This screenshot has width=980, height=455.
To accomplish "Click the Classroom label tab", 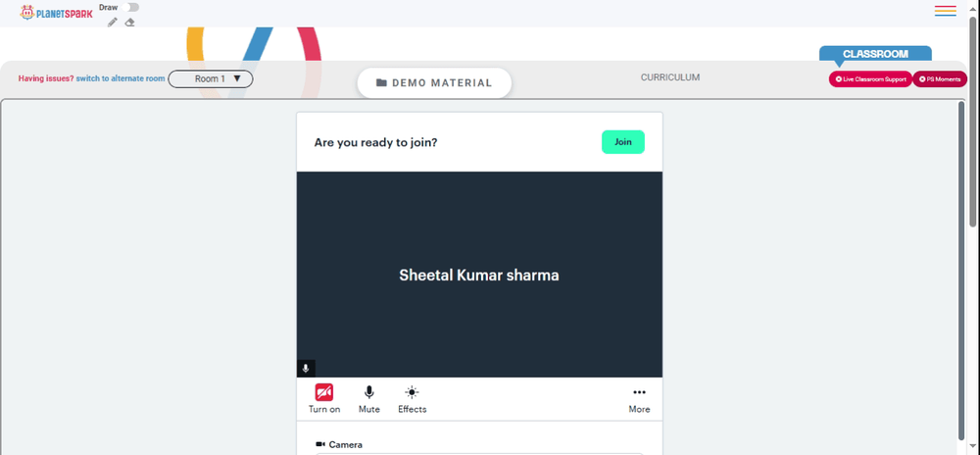I will pos(875,54).
